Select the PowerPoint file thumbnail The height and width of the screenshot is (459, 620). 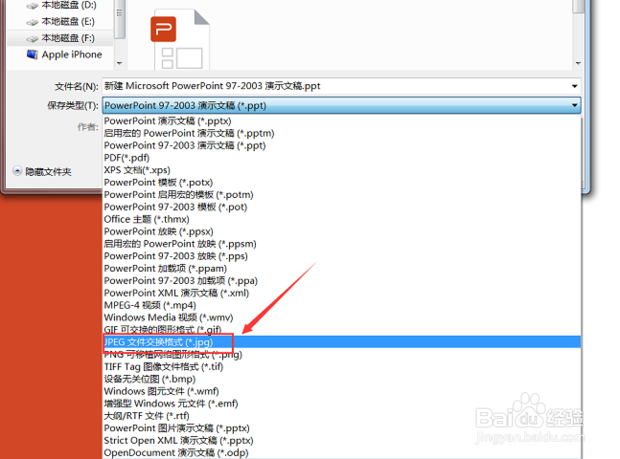point(180,40)
